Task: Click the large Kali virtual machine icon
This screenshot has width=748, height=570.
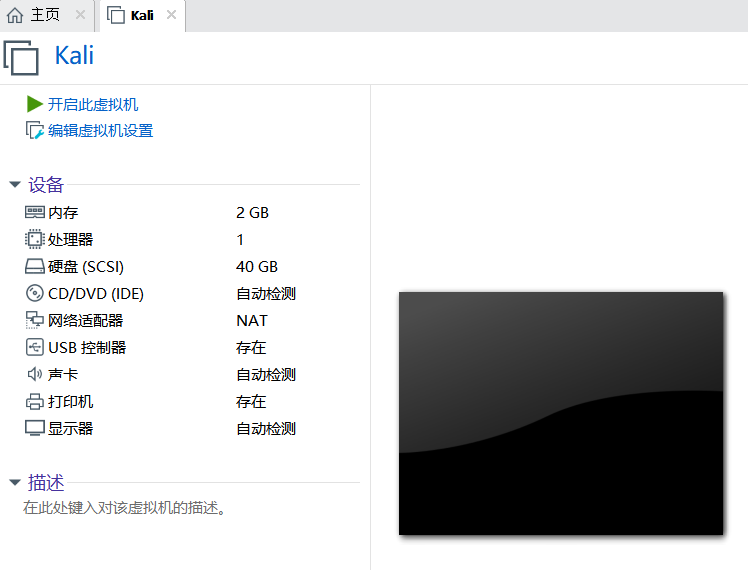Action: (21, 58)
